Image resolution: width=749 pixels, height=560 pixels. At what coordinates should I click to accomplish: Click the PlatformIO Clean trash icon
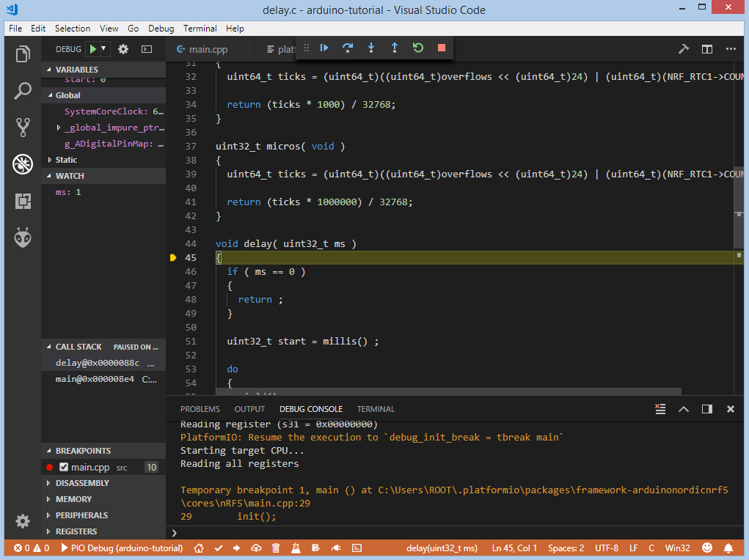point(276,548)
